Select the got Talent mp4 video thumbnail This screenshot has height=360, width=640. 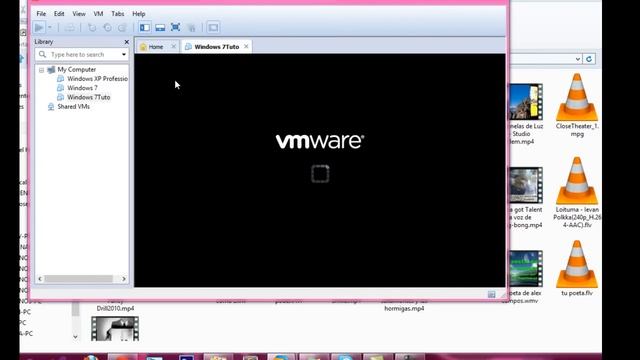pos(526,185)
